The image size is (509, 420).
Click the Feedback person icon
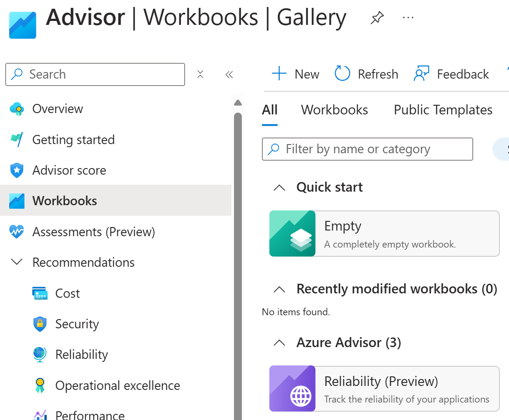tap(421, 73)
